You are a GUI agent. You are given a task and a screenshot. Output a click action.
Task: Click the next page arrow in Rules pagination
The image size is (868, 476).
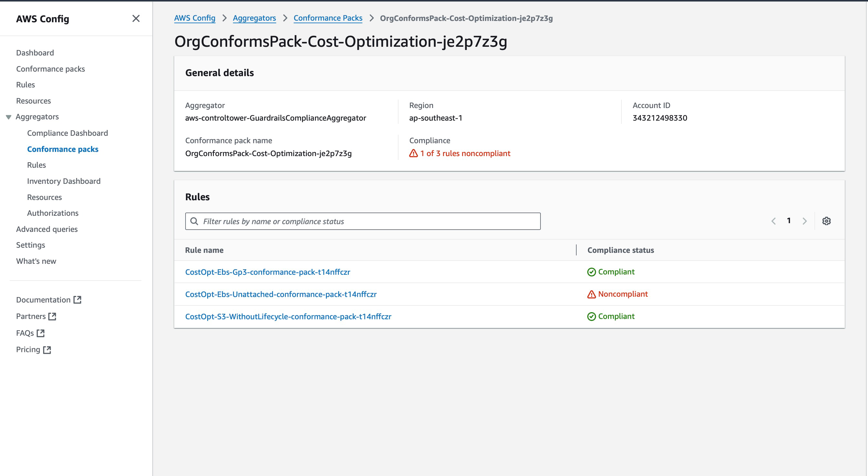(x=805, y=221)
